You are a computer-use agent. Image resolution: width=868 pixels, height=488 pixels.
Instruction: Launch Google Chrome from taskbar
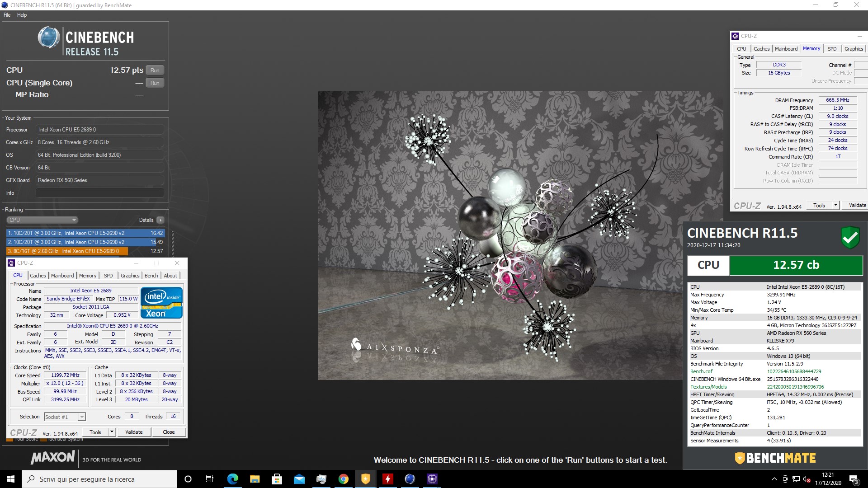(343, 479)
